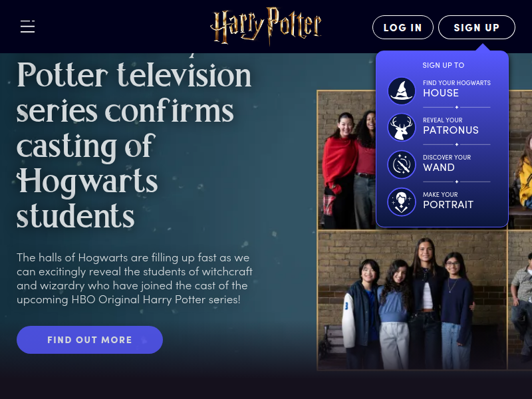
Task: Open the partially visible seated student photo
Action: (x=520, y=301)
